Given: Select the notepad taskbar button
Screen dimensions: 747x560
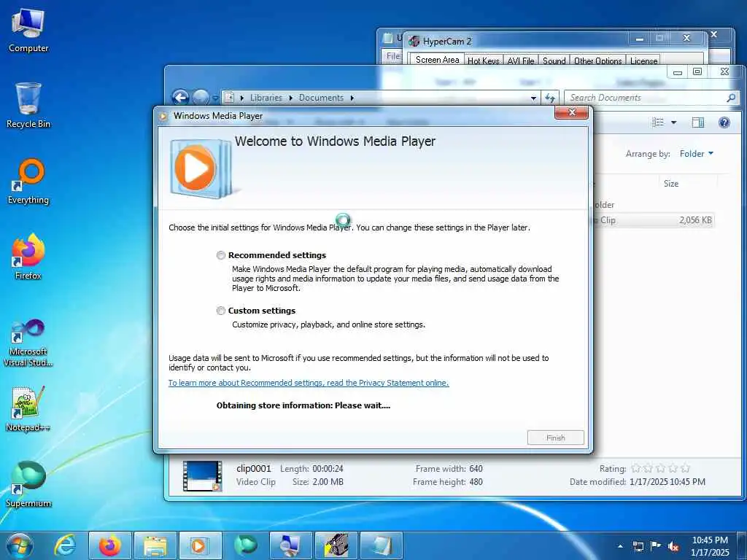Looking at the screenshot, I should point(381,545).
